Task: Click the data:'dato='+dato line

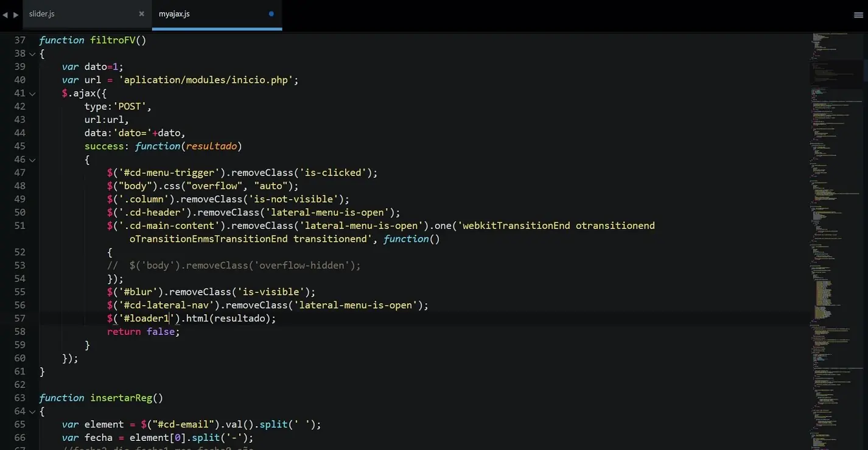Action: click(x=135, y=133)
